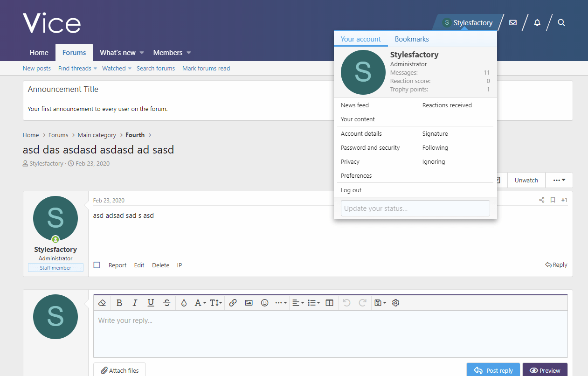
Task: Click the search magnifier icon
Action: tap(561, 22)
